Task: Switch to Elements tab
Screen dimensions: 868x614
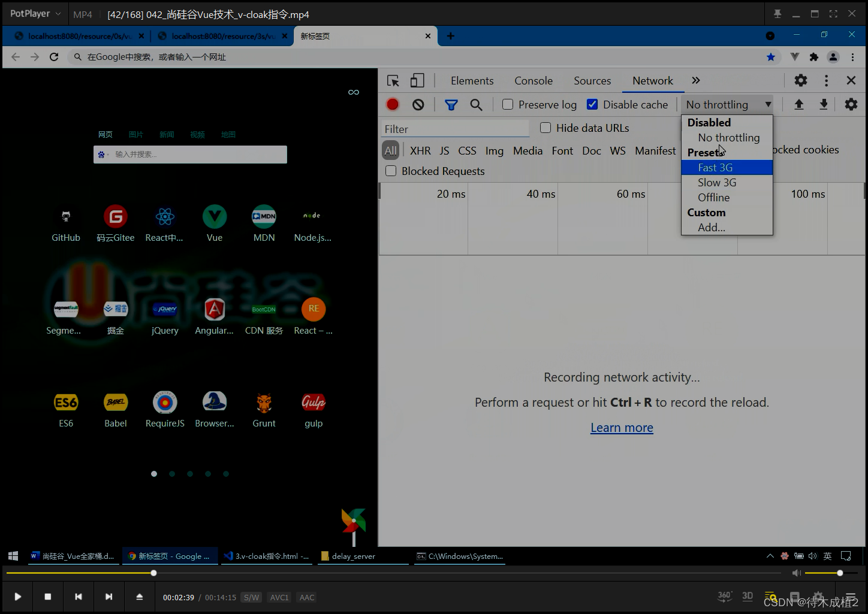Action: 472,80
